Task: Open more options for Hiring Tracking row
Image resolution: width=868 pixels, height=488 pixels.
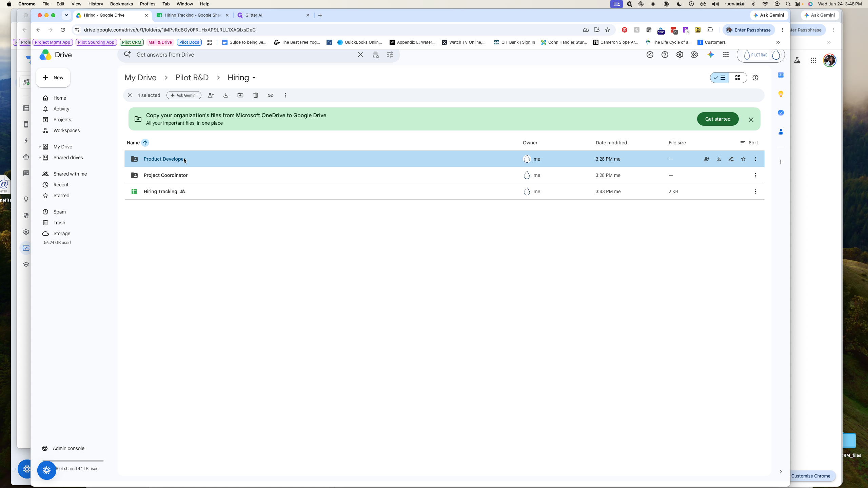Action: [x=755, y=191]
